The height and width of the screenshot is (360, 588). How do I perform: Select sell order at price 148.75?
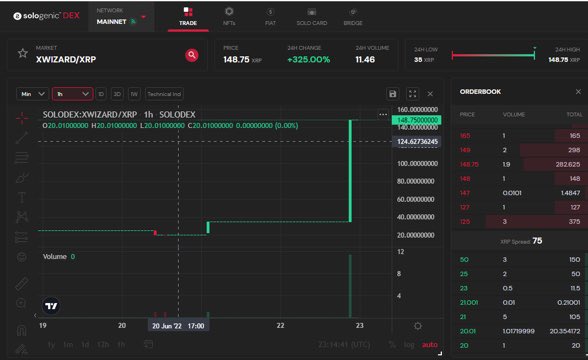pyautogui.click(x=520, y=164)
